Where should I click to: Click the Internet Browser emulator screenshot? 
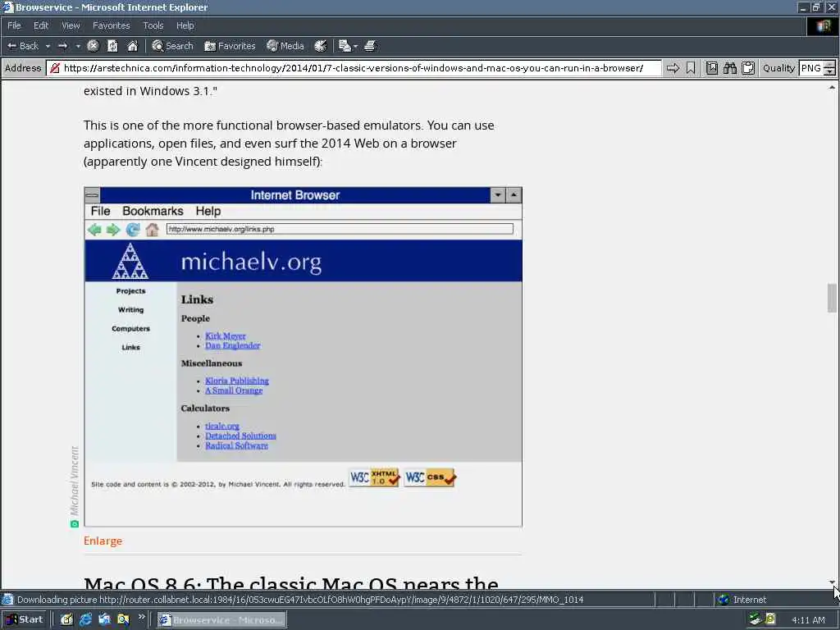tap(304, 357)
